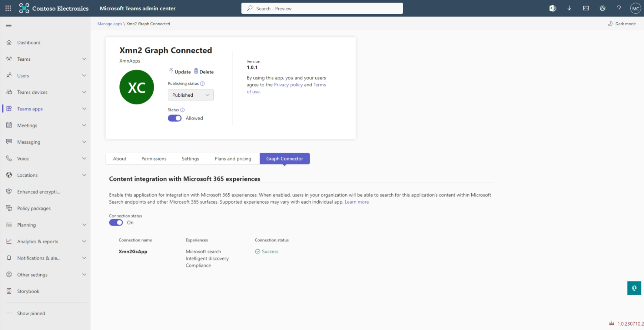The image size is (644, 330).
Task: Click the Contoso Electronics logo
Action: coord(24,8)
